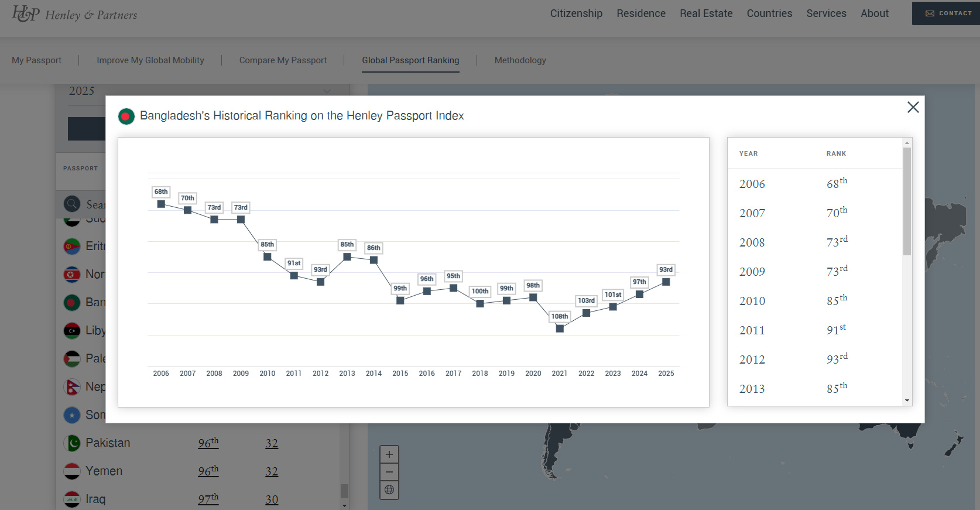Viewport: 980px width, 510px height.
Task: Click the Bangladesh flag in the passport list
Action: pos(72,302)
